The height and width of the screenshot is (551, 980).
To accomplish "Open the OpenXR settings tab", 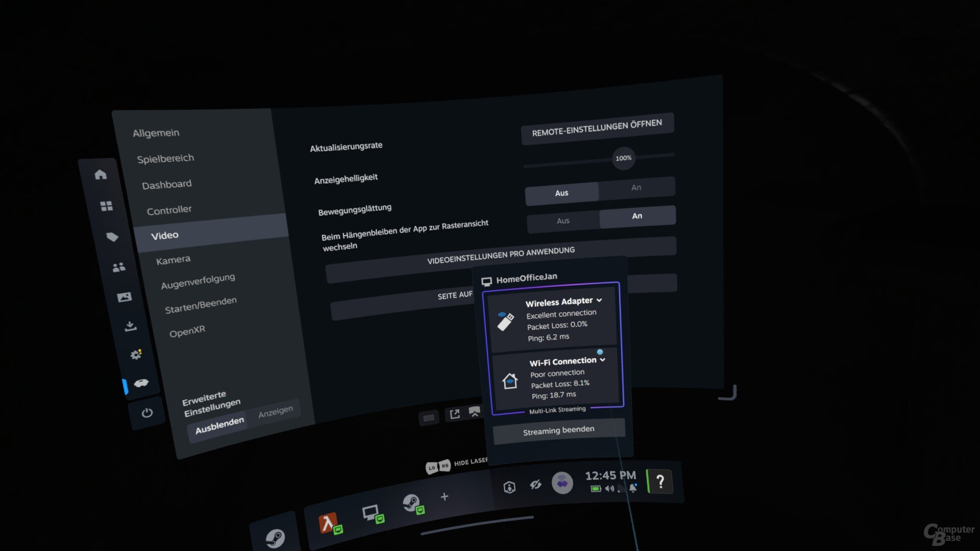I will point(187,331).
